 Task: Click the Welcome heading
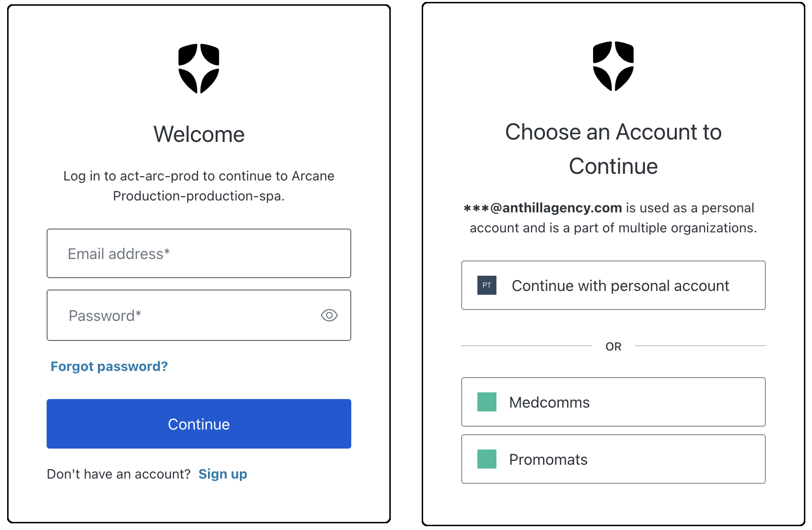[199, 134]
